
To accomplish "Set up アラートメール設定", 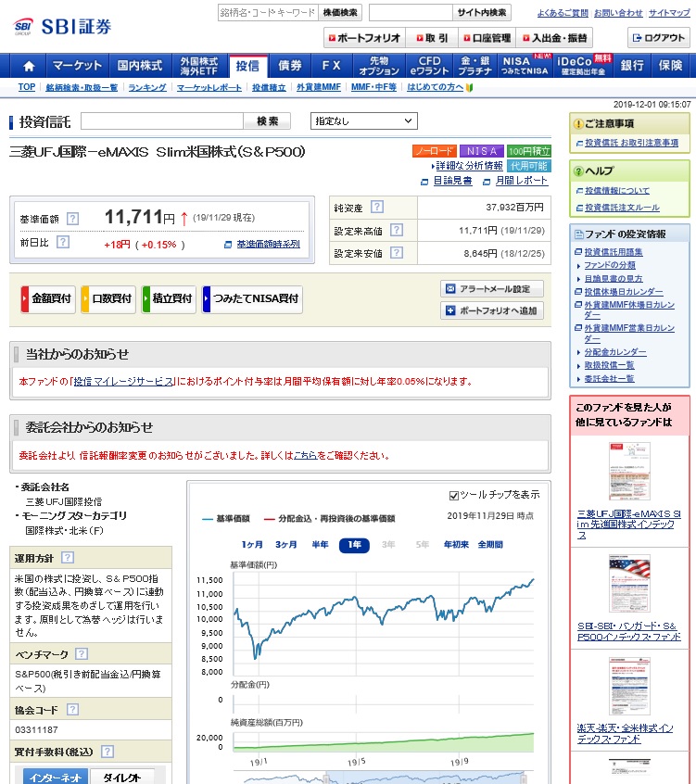I will click(492, 289).
